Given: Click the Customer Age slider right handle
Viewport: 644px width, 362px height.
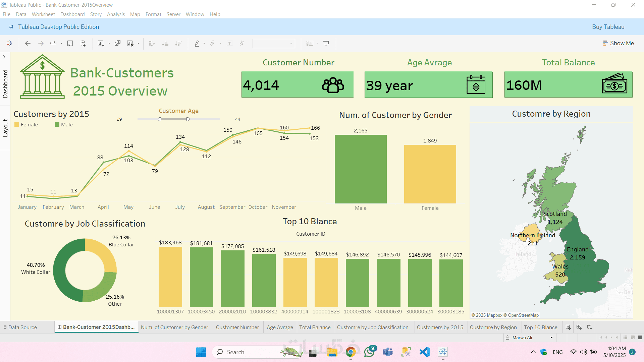Looking at the screenshot, I should (x=188, y=119).
